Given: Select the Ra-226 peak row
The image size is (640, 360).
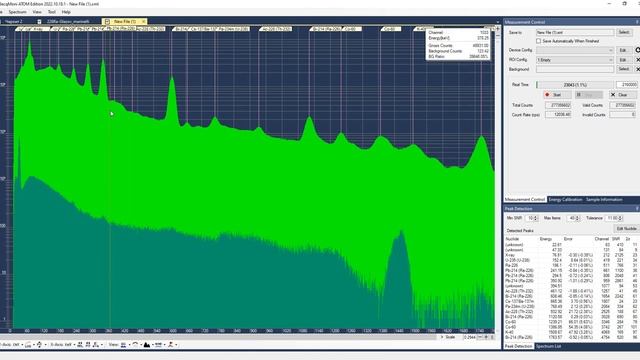Looking at the screenshot, I should [x=571, y=265].
